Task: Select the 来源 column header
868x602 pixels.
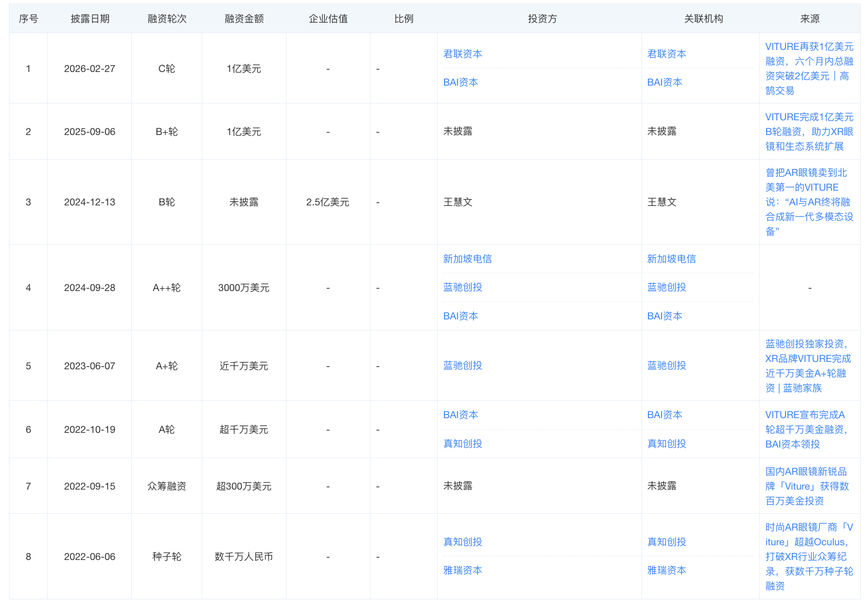Action: [809, 18]
